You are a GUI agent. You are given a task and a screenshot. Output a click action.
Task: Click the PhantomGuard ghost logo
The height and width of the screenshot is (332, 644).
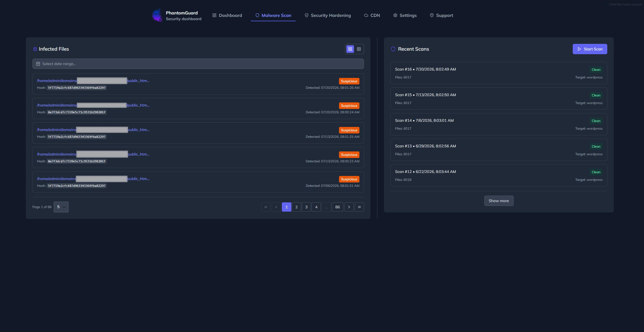point(157,16)
